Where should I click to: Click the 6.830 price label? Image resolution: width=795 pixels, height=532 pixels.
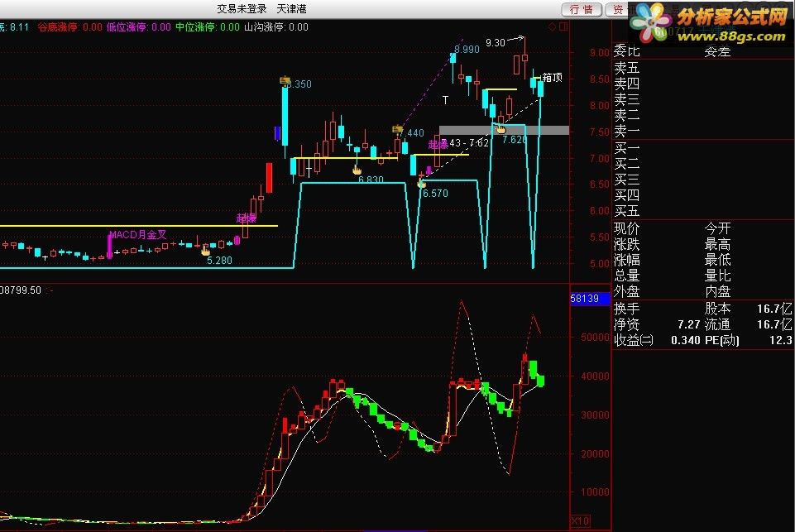pos(371,180)
